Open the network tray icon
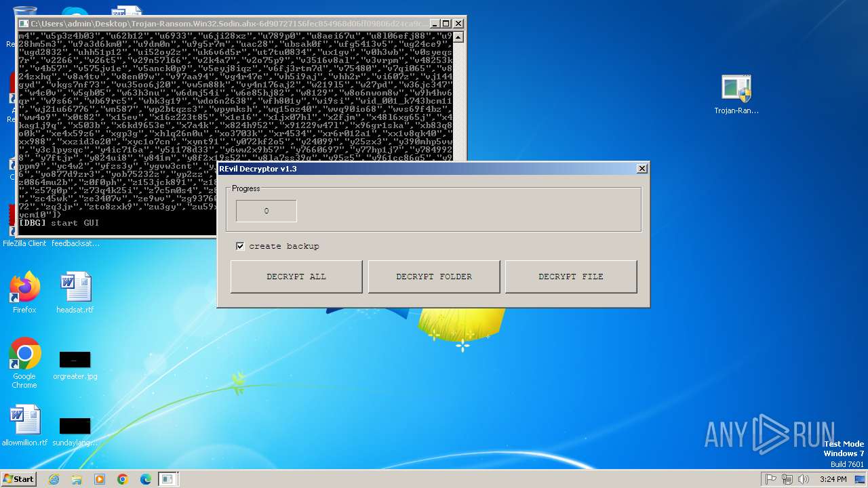Viewport: 868px width, 488px height. pyautogui.click(x=787, y=479)
